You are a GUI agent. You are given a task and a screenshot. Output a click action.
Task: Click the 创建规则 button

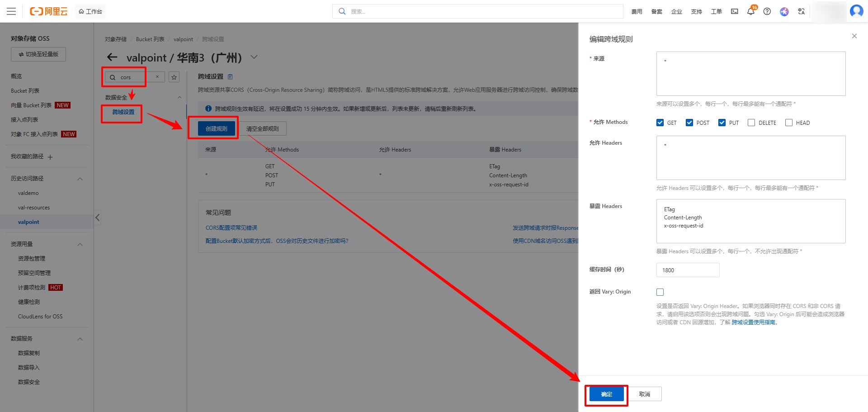(x=217, y=129)
